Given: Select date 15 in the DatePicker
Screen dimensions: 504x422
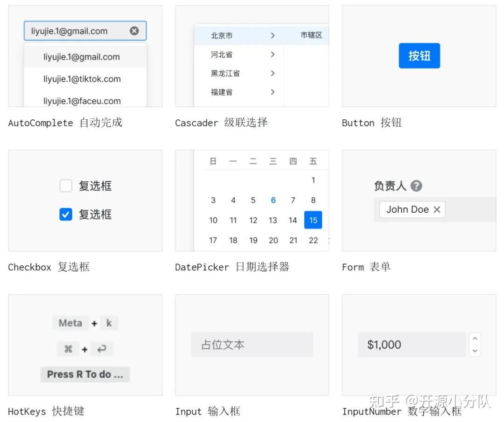Looking at the screenshot, I should (313, 220).
